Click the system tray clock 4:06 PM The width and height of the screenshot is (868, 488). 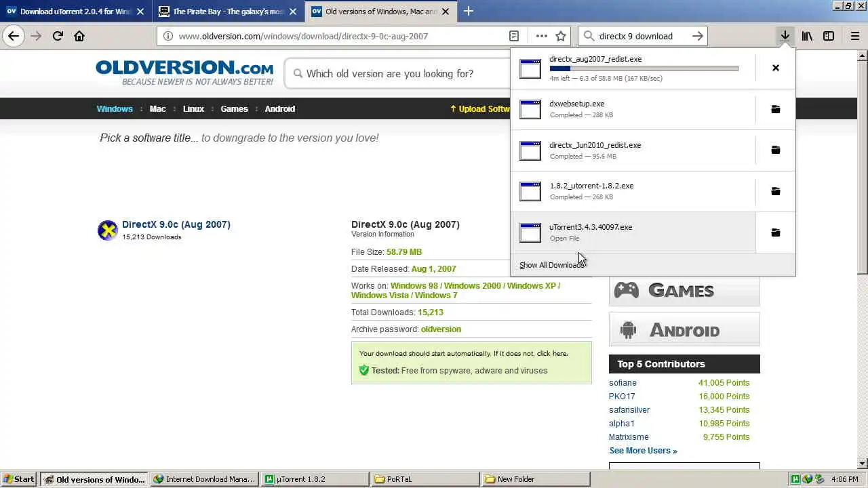click(844, 479)
